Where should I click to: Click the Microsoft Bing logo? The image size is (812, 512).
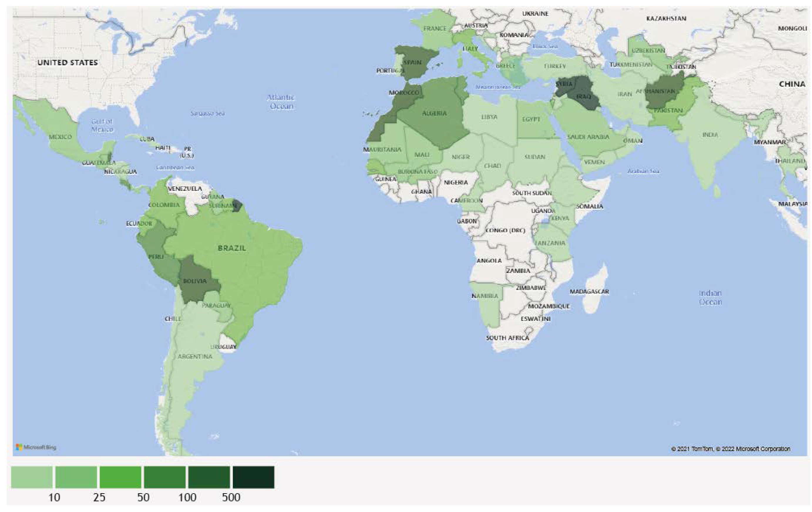click(x=36, y=447)
